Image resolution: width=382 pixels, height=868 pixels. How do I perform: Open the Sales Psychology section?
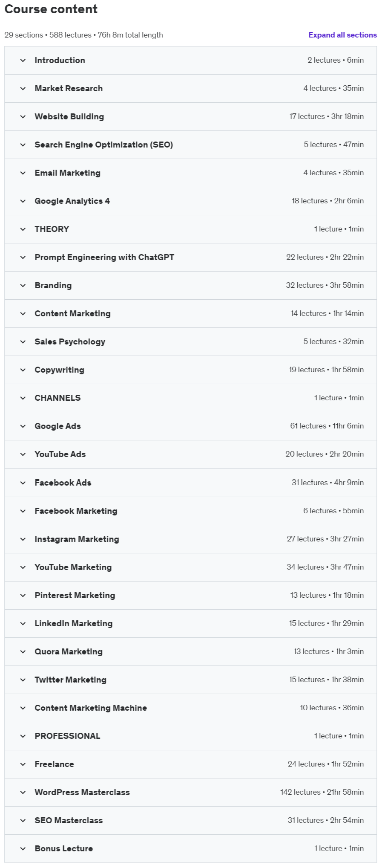(69, 342)
